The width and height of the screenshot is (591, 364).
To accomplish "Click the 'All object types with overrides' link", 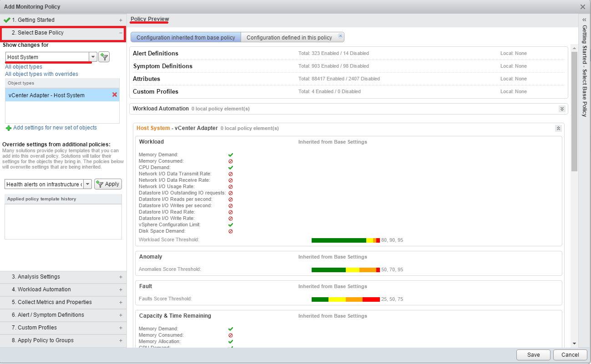I will coord(41,74).
